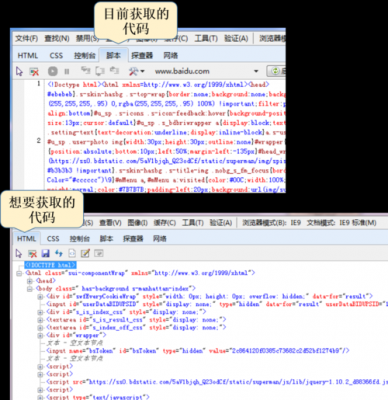Click the step over icon

point(100,70)
